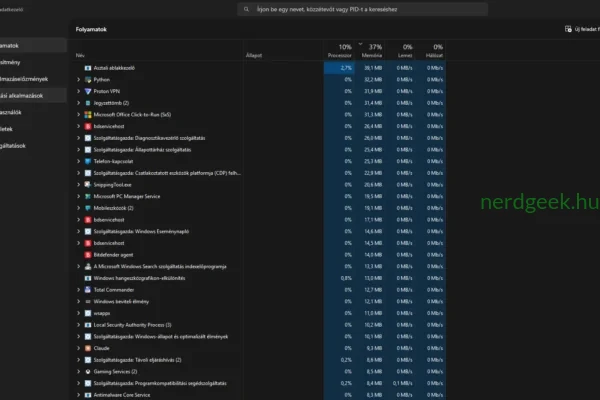Screen dimensions: 600x400
Task: Sort by the Memória 37% column
Action: pos(370,51)
